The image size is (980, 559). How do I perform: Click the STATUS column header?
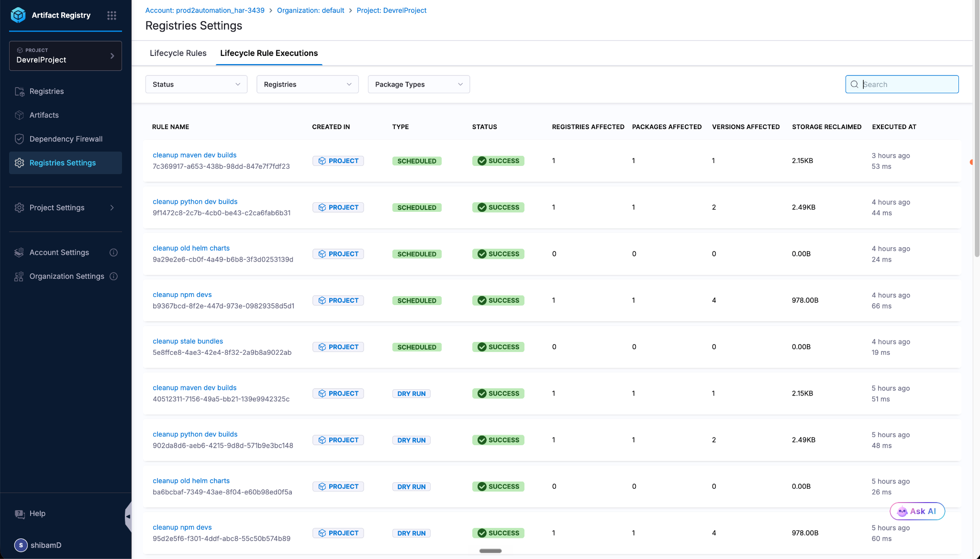484,127
